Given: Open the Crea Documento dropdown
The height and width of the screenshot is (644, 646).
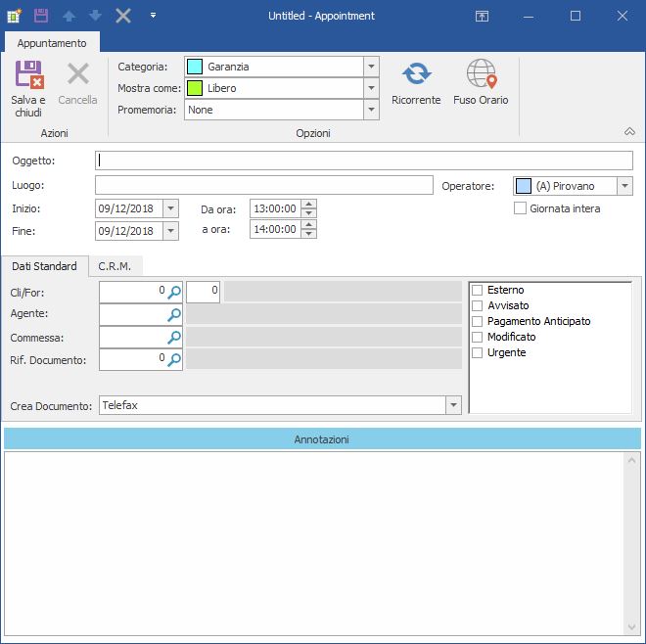Looking at the screenshot, I should click(x=453, y=405).
